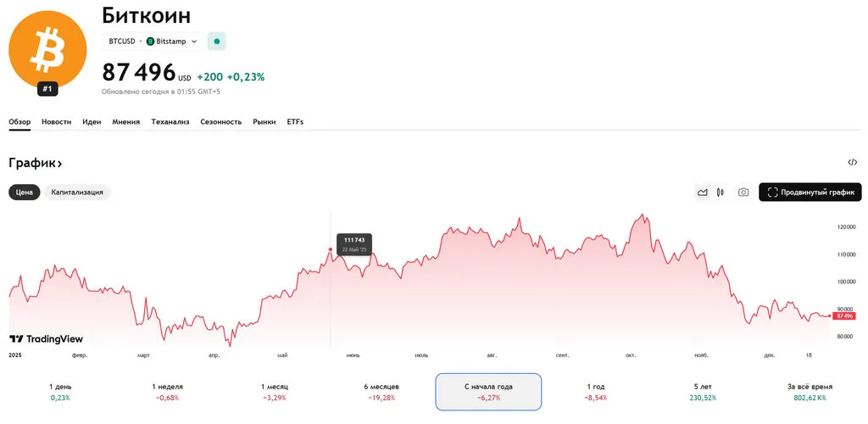
Task: Go to the ETFs tab link
Action: tap(295, 122)
